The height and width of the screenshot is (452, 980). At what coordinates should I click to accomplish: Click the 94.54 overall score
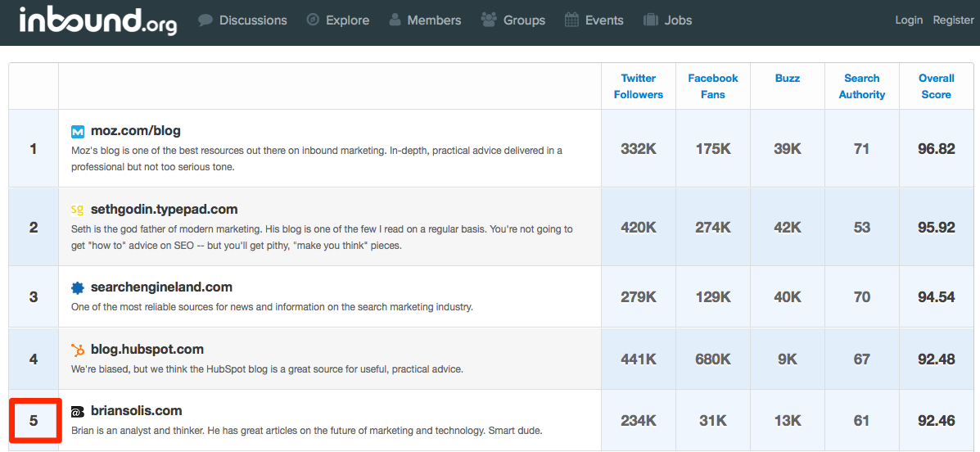point(937,297)
